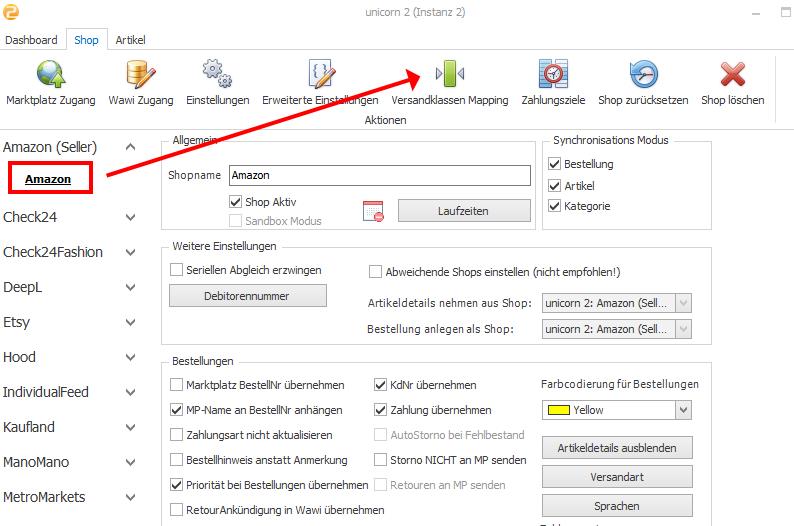Collapse the Amazon (Seller) group
This screenshot has width=794, height=526.
(x=130, y=147)
